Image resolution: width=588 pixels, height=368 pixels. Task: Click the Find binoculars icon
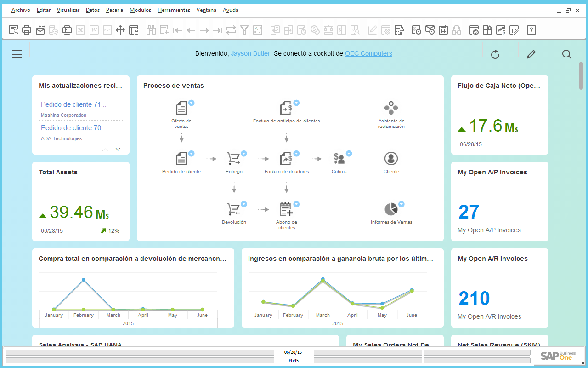151,30
